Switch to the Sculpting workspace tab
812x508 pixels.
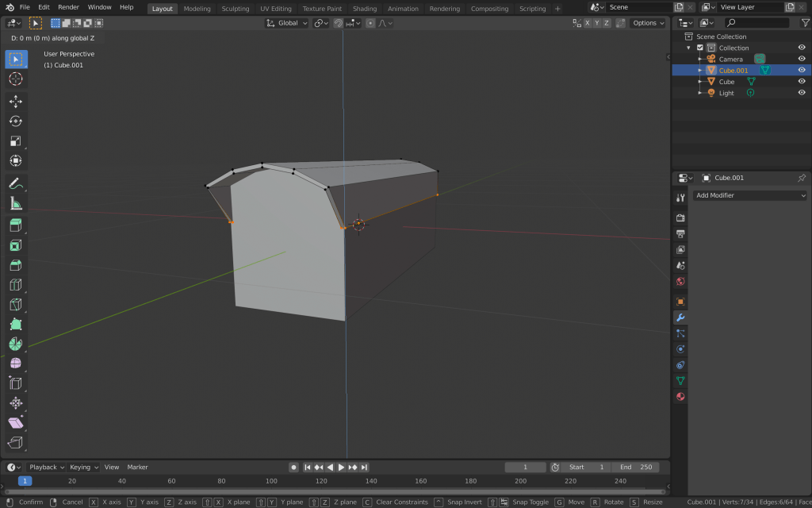coord(235,9)
